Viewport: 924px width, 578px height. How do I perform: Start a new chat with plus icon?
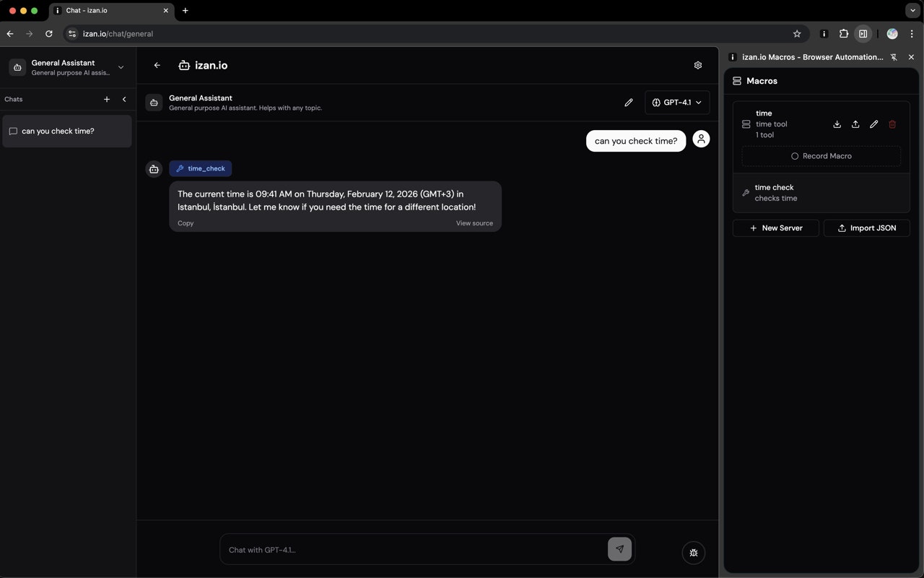tap(107, 99)
